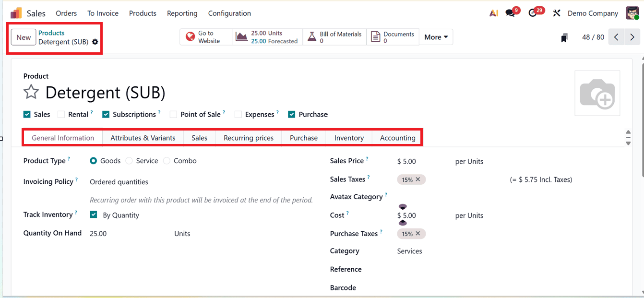Open the product settings gear menu
This screenshot has width=644, height=298.
click(x=95, y=42)
